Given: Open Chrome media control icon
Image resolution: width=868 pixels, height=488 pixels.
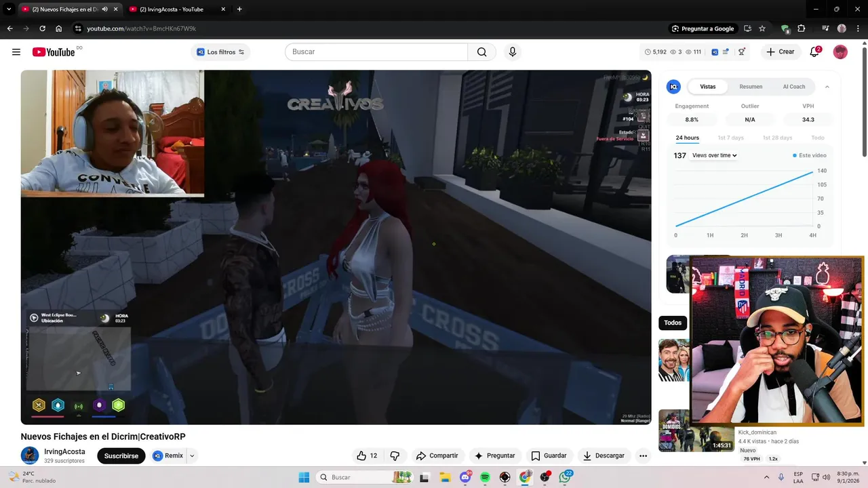Looking at the screenshot, I should pyautogui.click(x=825, y=28).
